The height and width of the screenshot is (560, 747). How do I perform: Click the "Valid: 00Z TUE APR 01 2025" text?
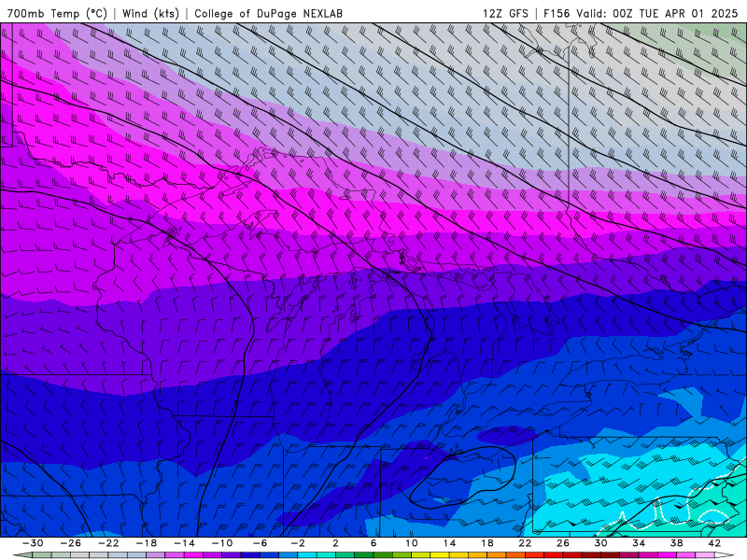click(657, 13)
